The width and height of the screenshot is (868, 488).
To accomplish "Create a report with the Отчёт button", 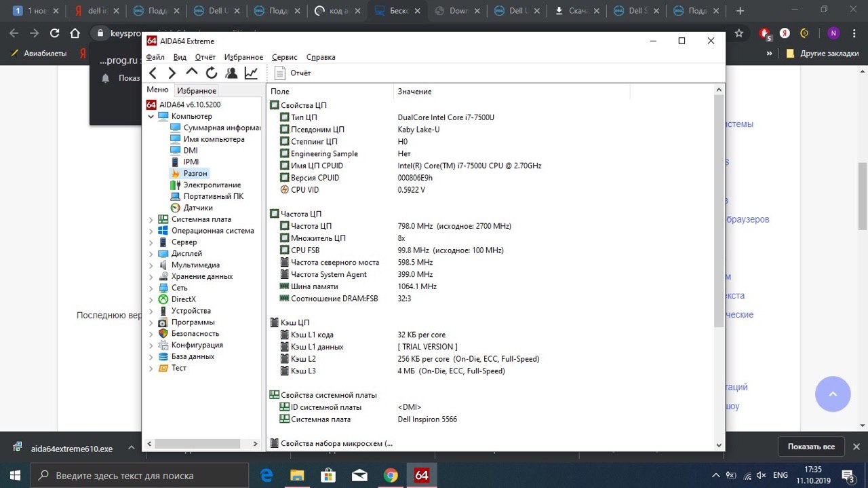I will point(293,73).
